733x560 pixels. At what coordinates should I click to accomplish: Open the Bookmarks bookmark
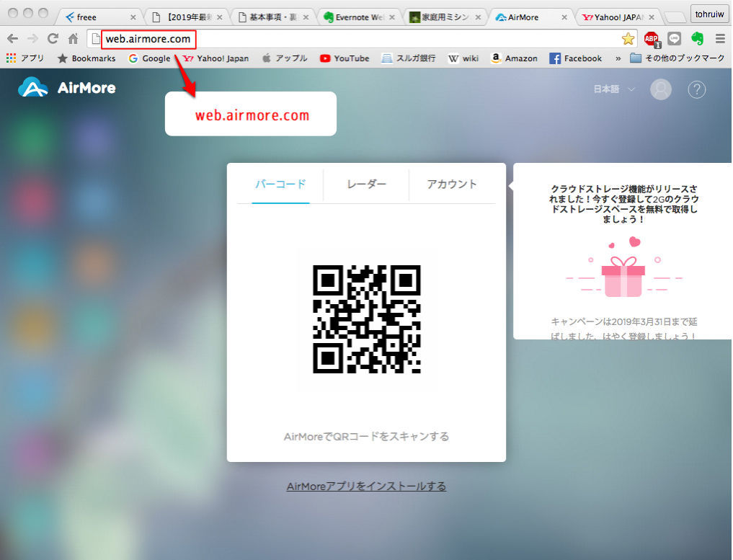click(86, 58)
